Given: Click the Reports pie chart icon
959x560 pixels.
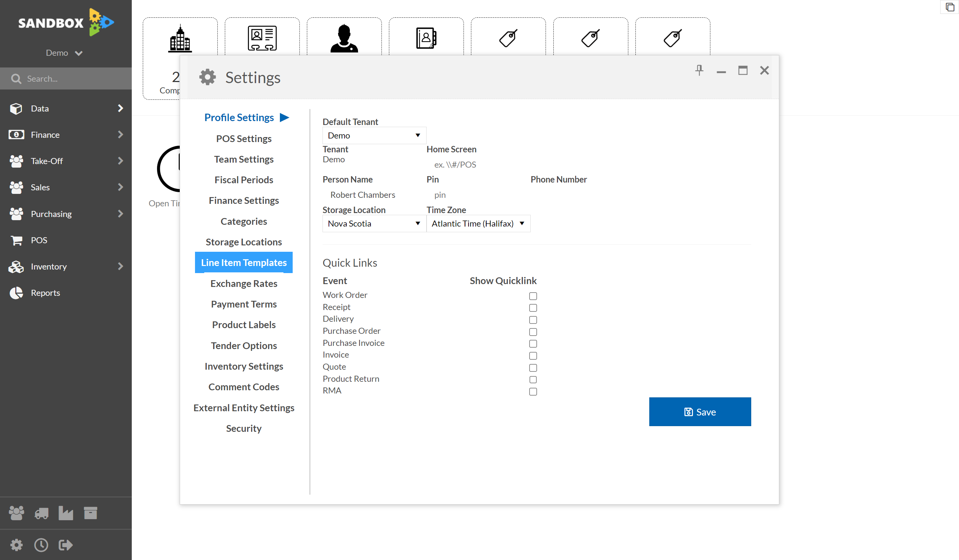Looking at the screenshot, I should (16, 293).
